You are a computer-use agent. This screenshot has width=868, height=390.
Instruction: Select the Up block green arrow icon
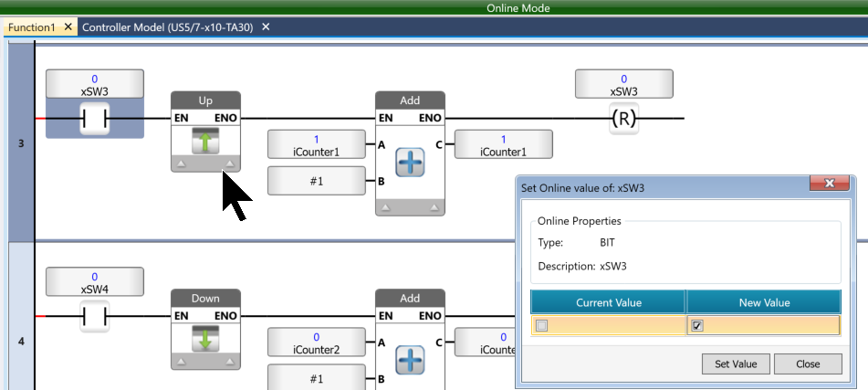205,141
